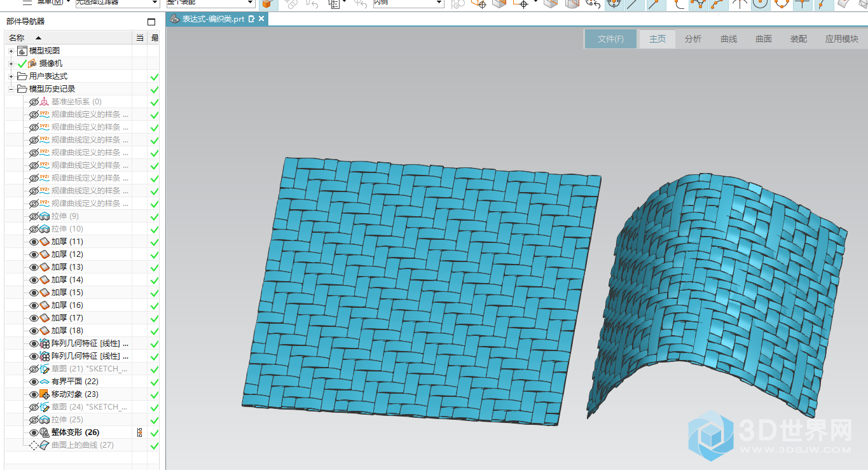Screen dimensions: 868x470
Task: Select the second 阵列几何特征 [线性] row
Action: [x=82, y=356]
